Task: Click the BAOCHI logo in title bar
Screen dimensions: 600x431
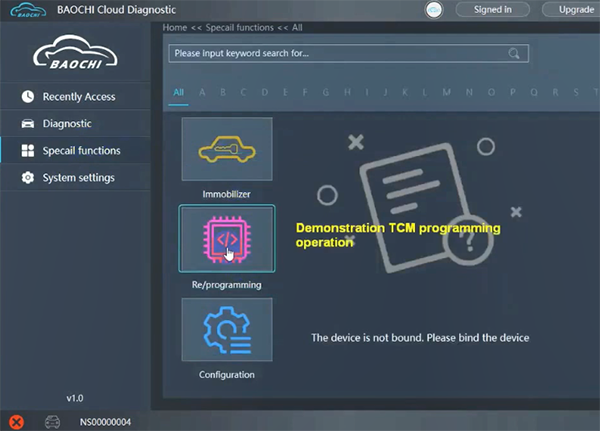Action: [28, 10]
